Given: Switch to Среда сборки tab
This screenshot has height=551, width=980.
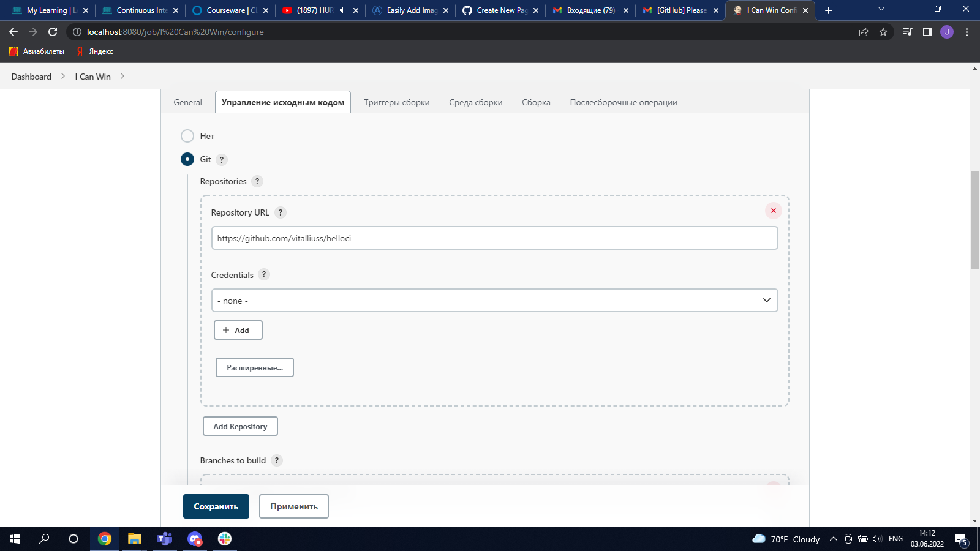Looking at the screenshot, I should click(476, 102).
